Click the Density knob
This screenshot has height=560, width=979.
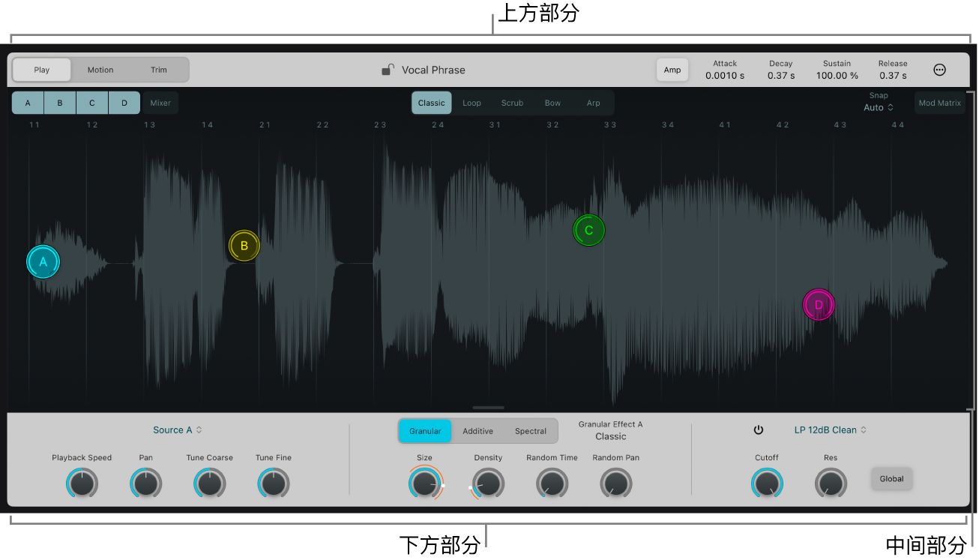click(488, 484)
